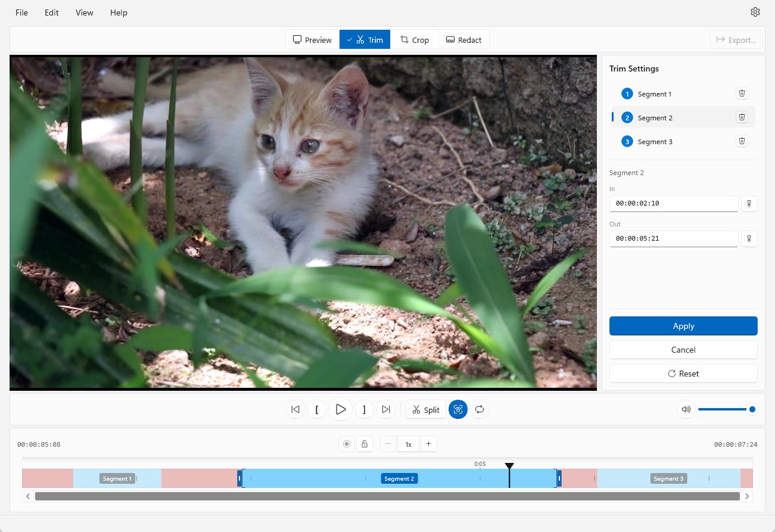Switch to the Crop tab
Screen dimensions: 775x532
click(x=415, y=40)
